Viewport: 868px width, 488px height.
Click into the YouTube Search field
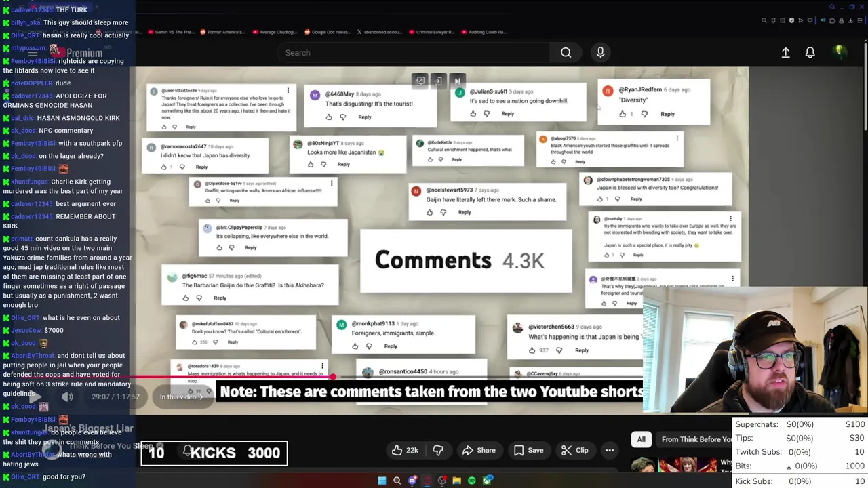click(414, 52)
